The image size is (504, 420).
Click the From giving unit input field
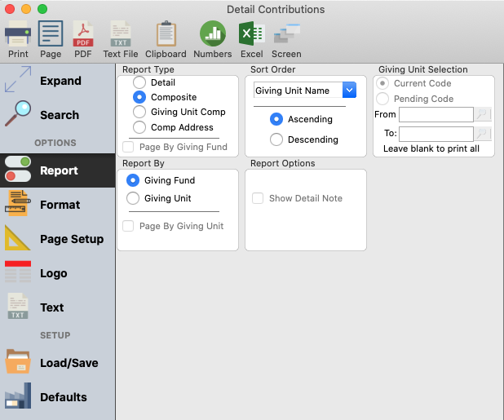point(435,115)
